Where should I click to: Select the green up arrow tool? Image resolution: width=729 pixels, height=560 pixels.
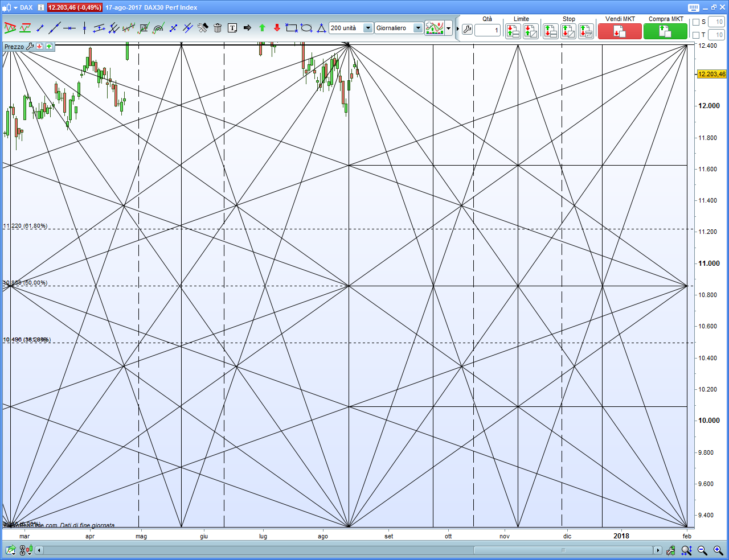pos(262,28)
